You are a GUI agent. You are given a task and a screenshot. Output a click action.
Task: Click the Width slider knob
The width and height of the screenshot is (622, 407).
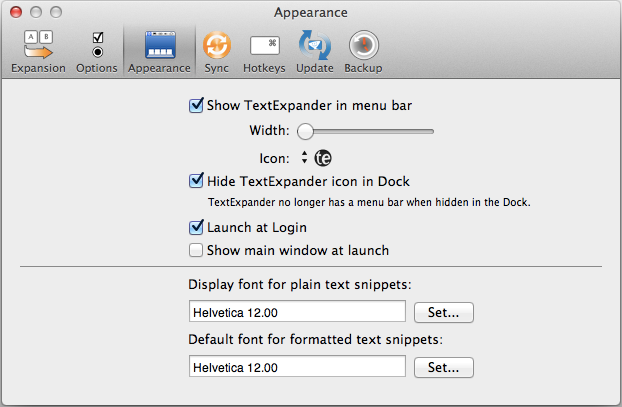[x=305, y=131]
